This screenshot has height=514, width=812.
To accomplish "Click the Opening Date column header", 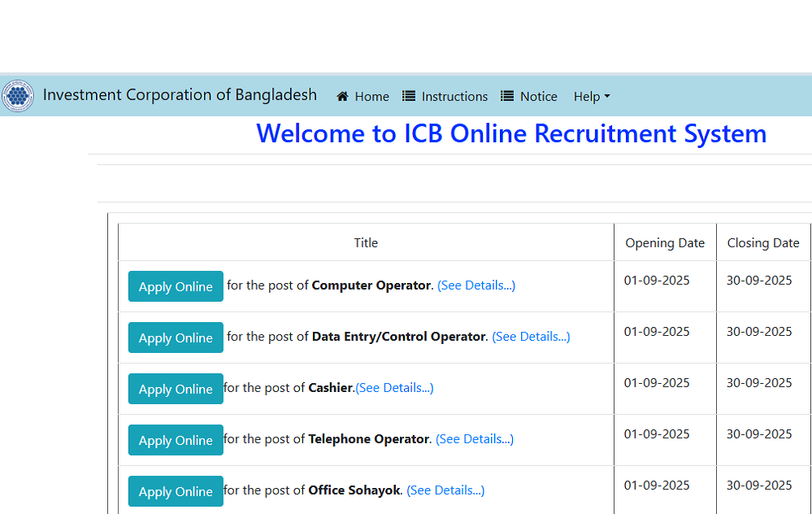I will tap(665, 243).
